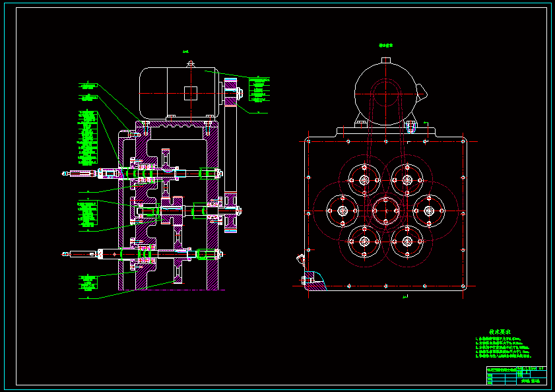
Task: Select the center spindle circle in the right view
Action: pos(385,211)
